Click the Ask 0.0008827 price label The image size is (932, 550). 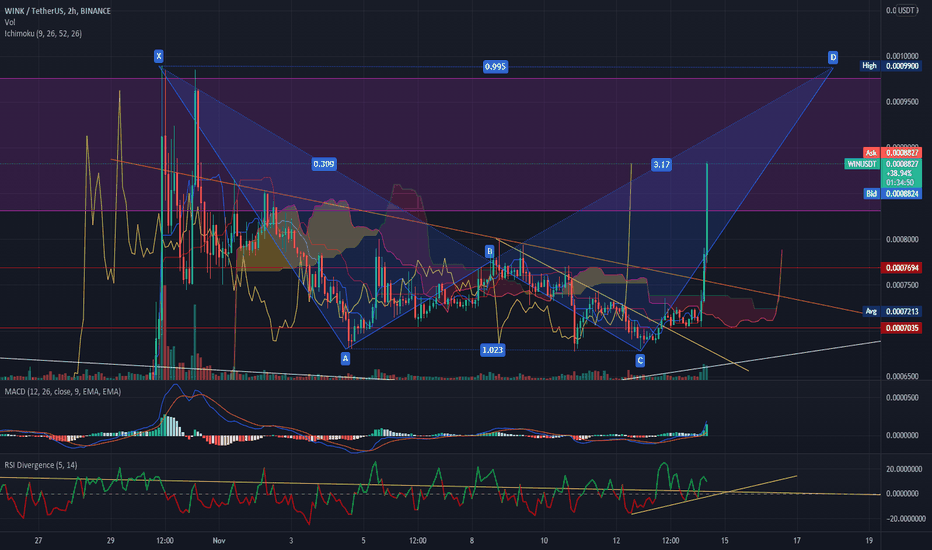(x=893, y=153)
